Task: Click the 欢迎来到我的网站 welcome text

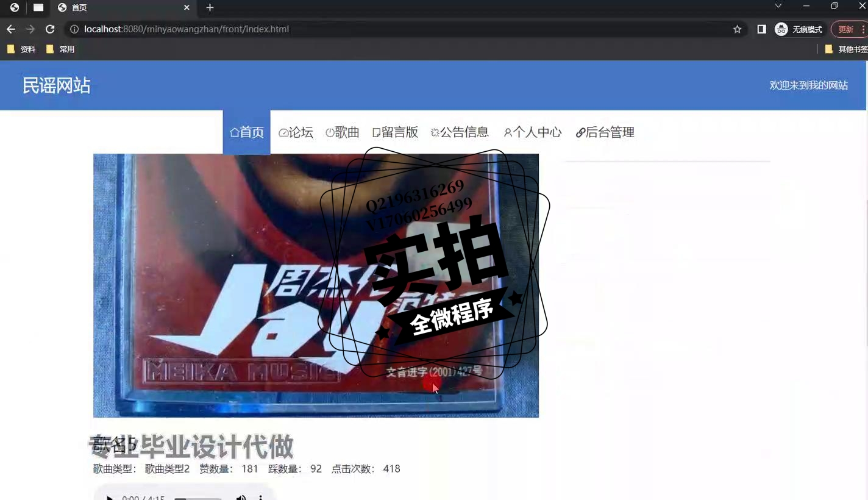Action: (x=809, y=85)
